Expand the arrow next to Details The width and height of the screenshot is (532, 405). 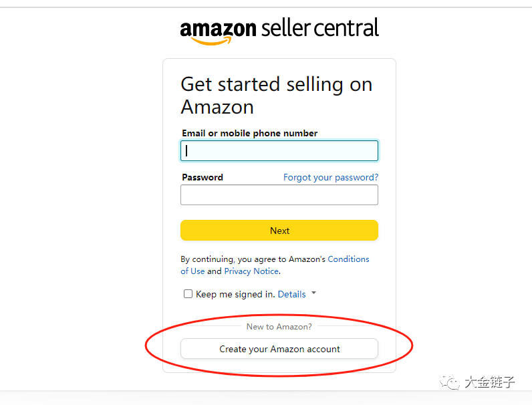(313, 293)
